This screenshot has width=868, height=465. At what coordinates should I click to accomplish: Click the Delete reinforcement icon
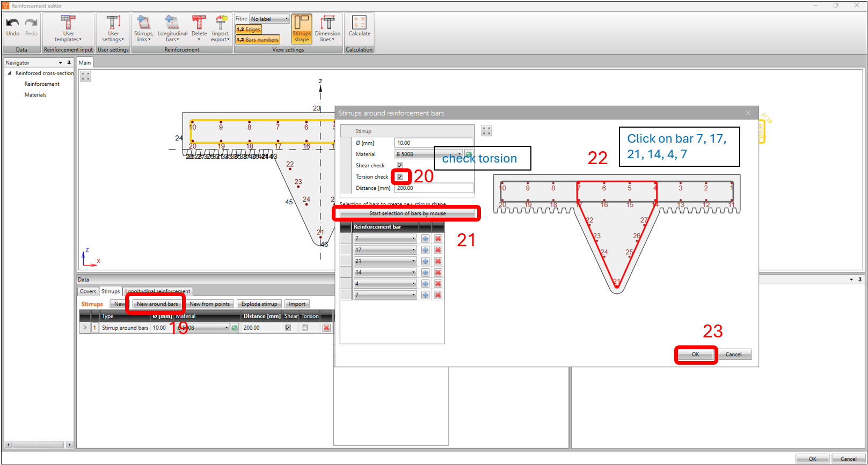coord(199,23)
